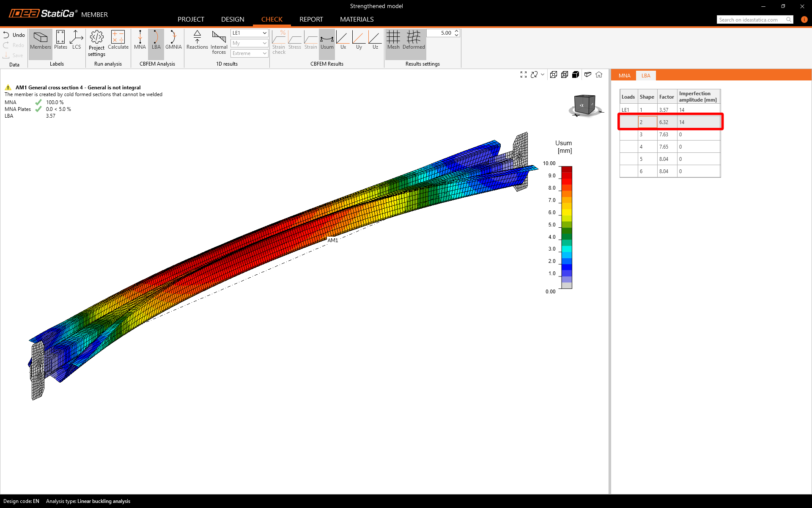Select GMNIA analysis type

tap(173, 40)
